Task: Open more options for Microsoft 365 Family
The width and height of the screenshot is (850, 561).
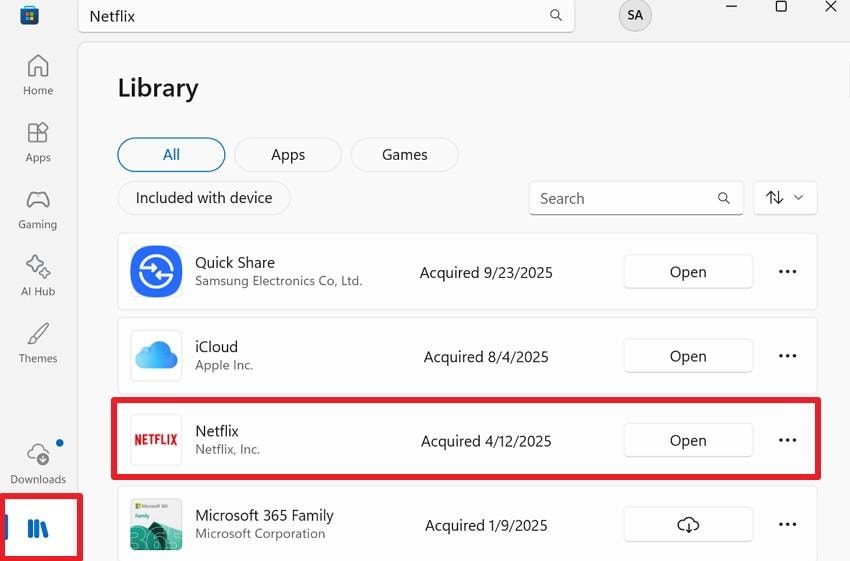Action: point(787,524)
